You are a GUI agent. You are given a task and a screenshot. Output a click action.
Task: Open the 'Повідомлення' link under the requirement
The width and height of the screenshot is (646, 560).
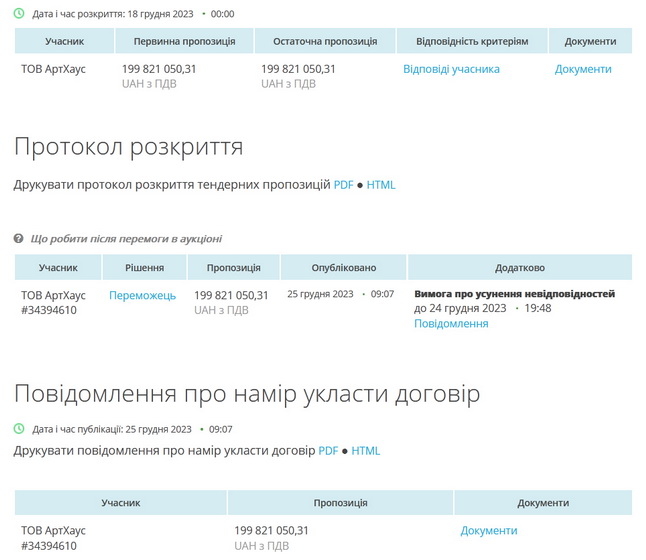click(451, 324)
